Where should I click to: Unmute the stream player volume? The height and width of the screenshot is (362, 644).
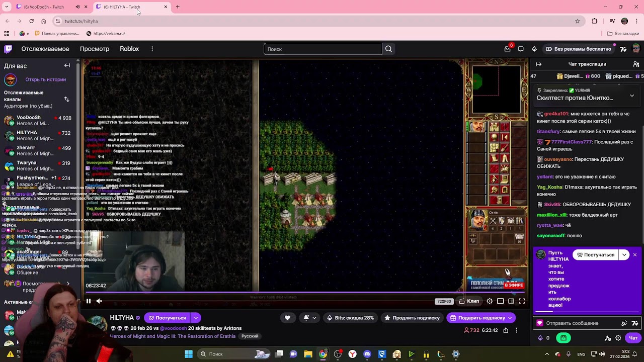(x=99, y=301)
